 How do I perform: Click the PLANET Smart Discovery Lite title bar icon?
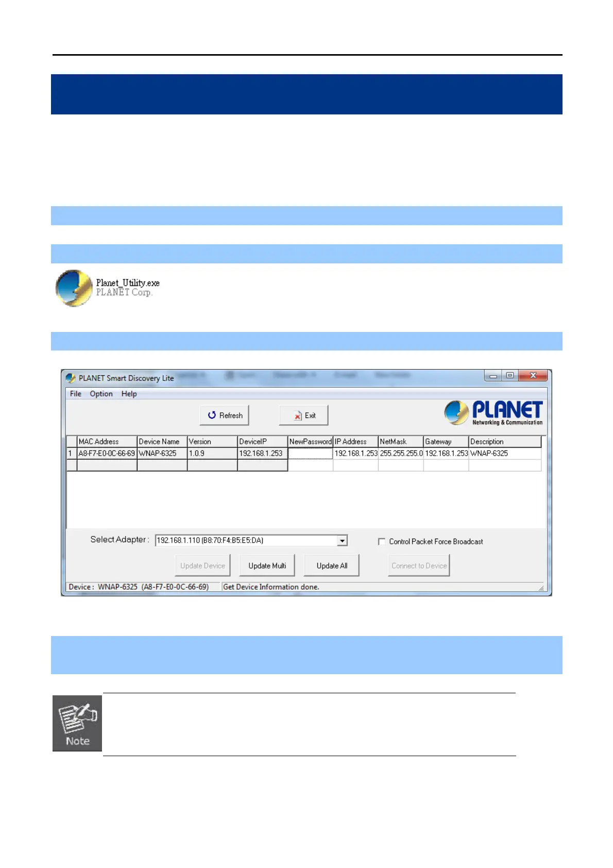pyautogui.click(x=71, y=378)
